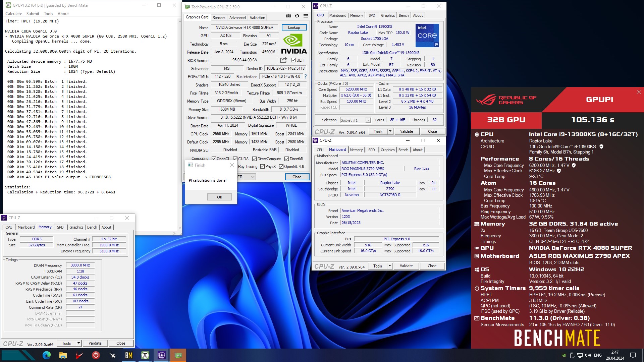Viewport: 644px width, 362px height.
Task: Click the airplane icon on the taskbar
Action: 112,355
